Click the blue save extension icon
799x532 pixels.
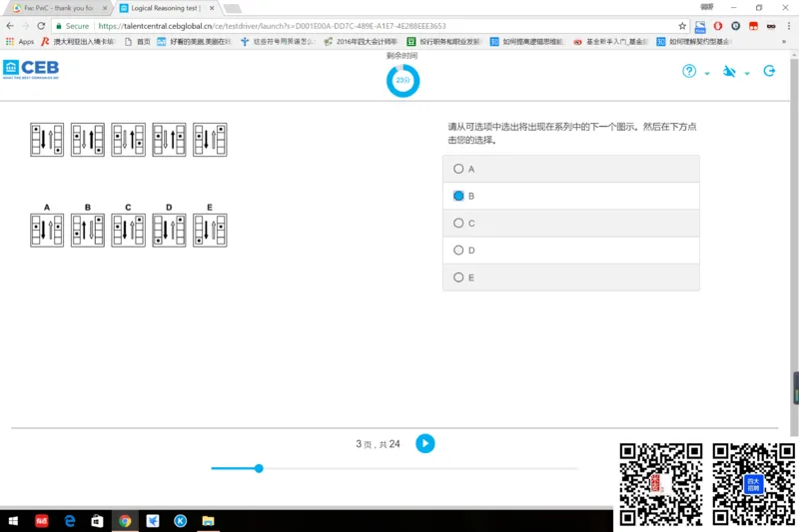point(700,27)
